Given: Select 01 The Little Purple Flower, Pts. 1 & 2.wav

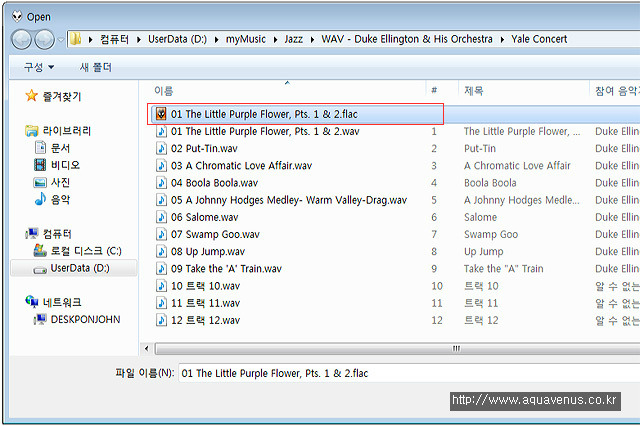Looking at the screenshot, I should coord(265,131).
